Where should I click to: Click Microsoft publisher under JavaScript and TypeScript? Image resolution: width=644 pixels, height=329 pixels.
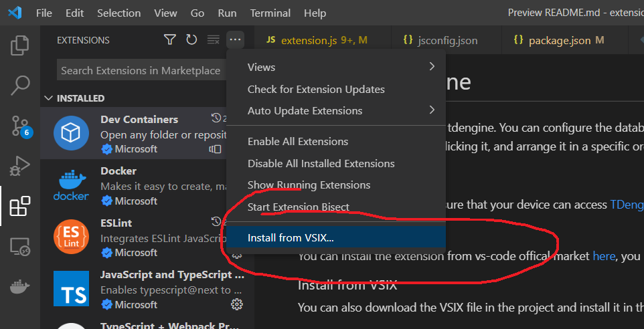136,305
